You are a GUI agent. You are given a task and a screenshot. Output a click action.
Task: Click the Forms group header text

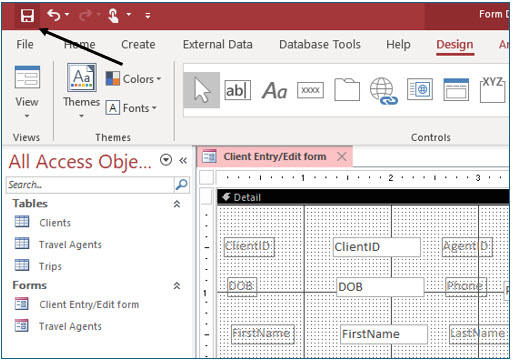coord(30,285)
